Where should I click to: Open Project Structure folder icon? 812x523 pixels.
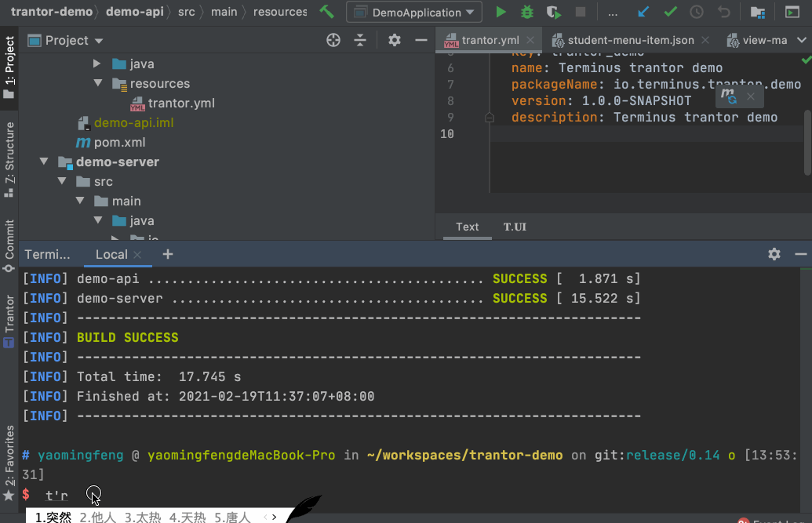pos(758,12)
